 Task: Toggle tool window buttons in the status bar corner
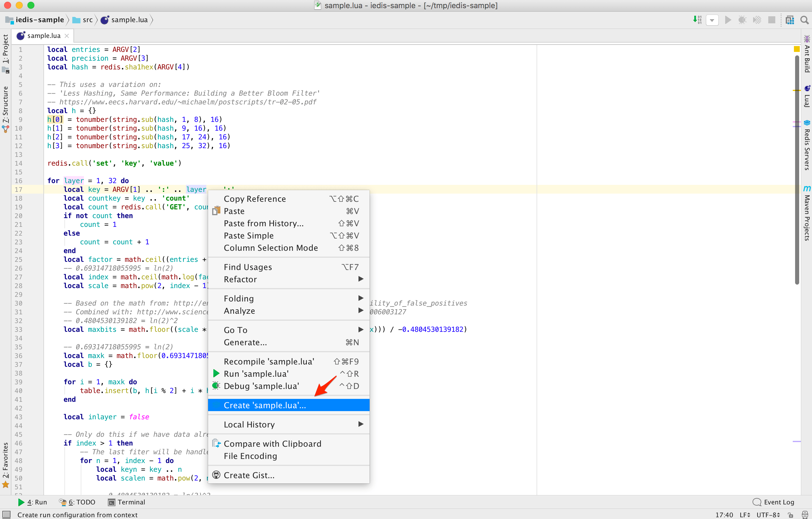click(6, 514)
